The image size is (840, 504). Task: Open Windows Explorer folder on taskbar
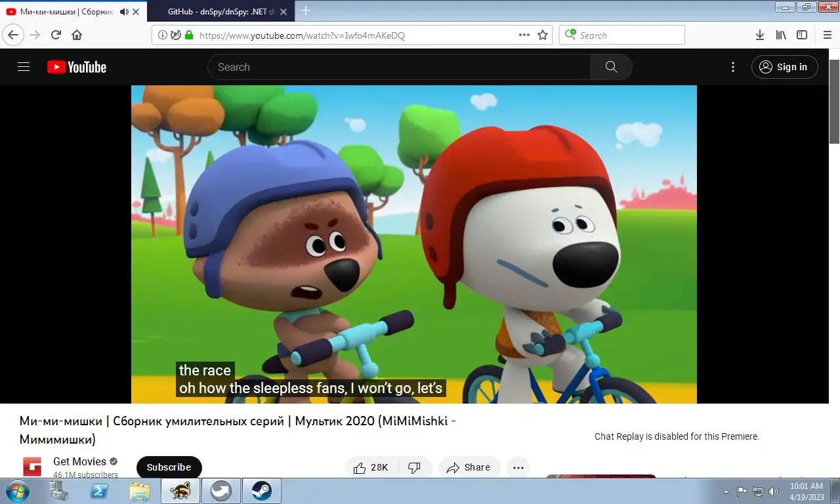(140, 491)
